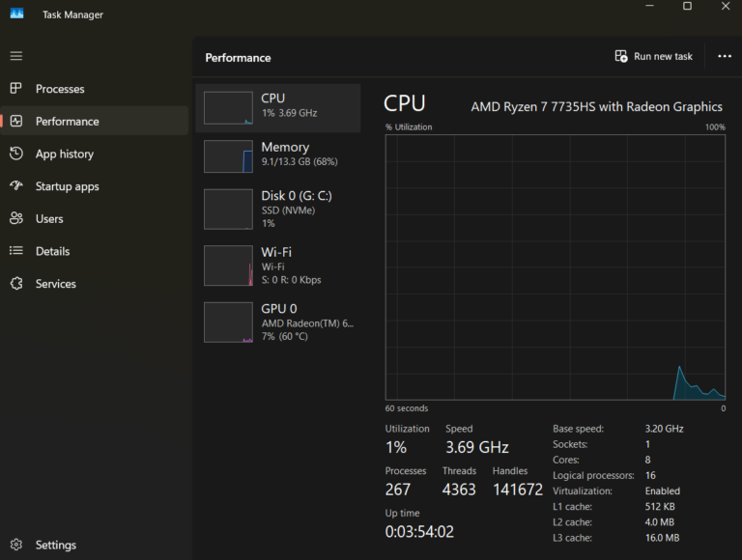Click the Settings gear icon

tap(16, 545)
